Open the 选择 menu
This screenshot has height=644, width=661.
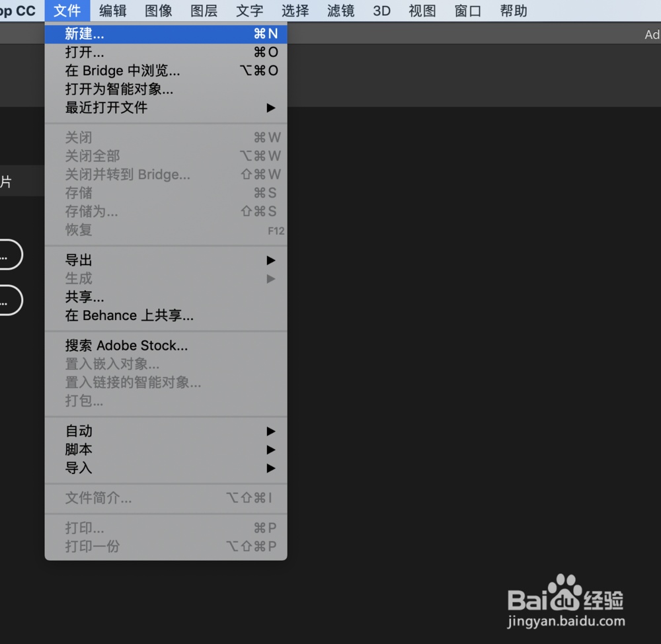click(295, 11)
